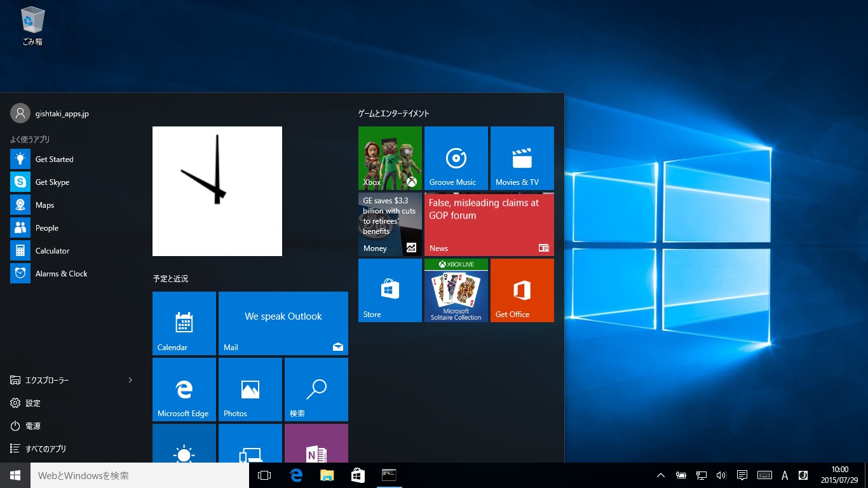Image resolution: width=868 pixels, height=488 pixels.
Task: Open the analog clock tile
Action: tap(217, 191)
